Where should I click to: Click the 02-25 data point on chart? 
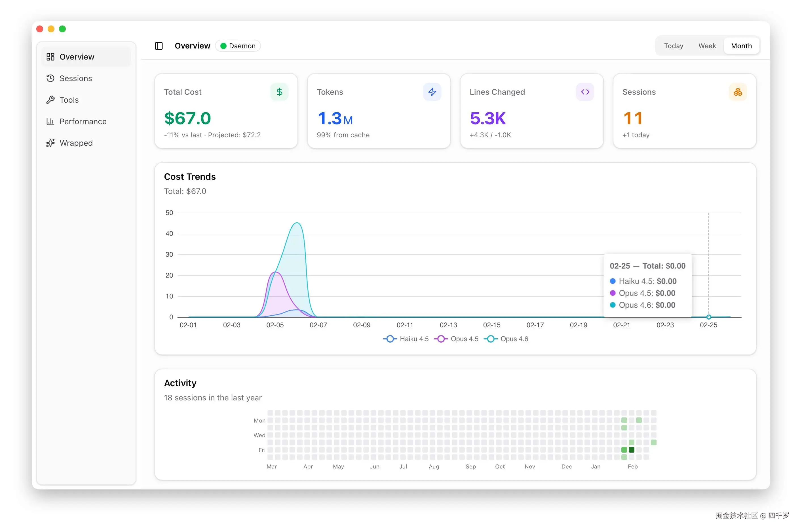708,317
